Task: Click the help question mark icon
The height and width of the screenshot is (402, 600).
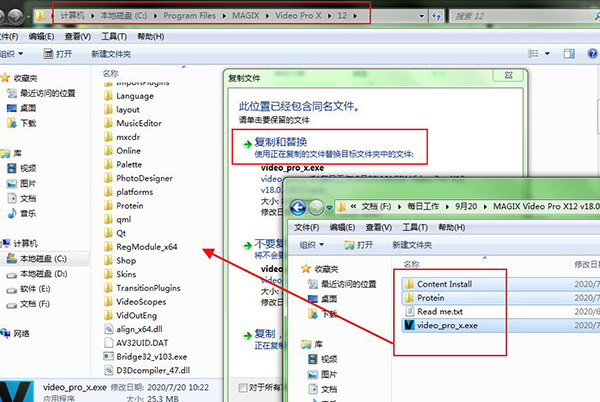Action: [592, 54]
